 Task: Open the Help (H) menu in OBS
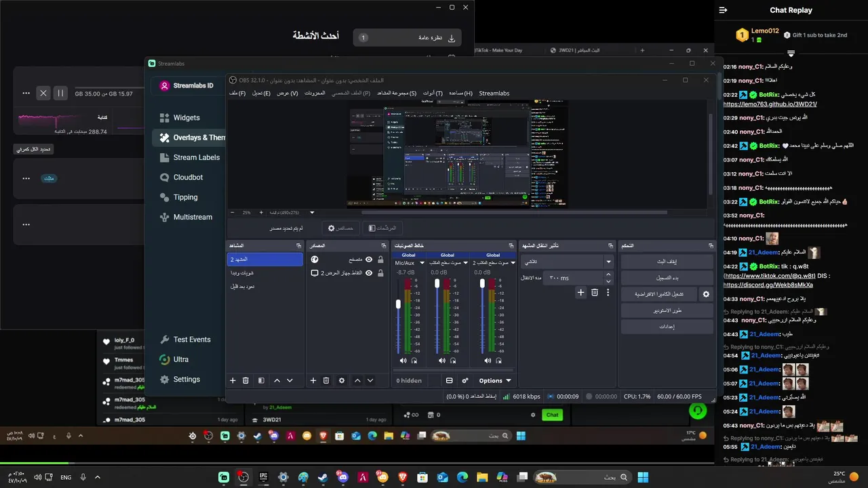click(460, 94)
